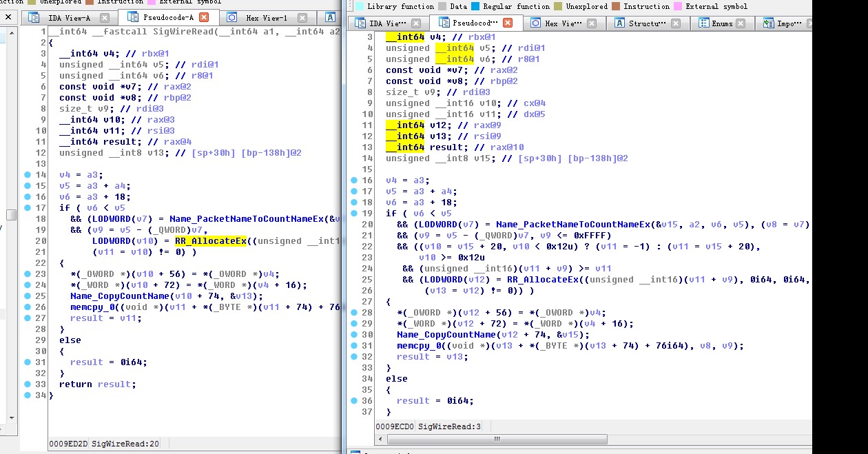
Task: Toggle breakpoint dot on line 27, left window
Action: (x=28, y=318)
